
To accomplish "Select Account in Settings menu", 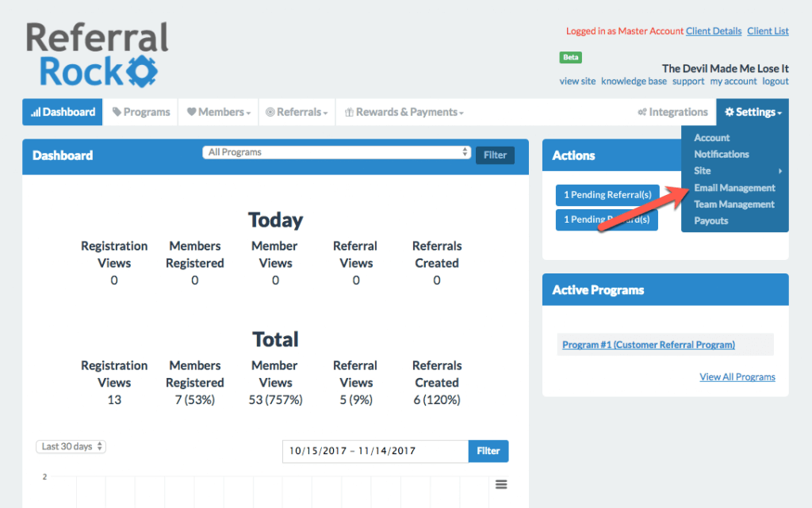I will [x=711, y=138].
